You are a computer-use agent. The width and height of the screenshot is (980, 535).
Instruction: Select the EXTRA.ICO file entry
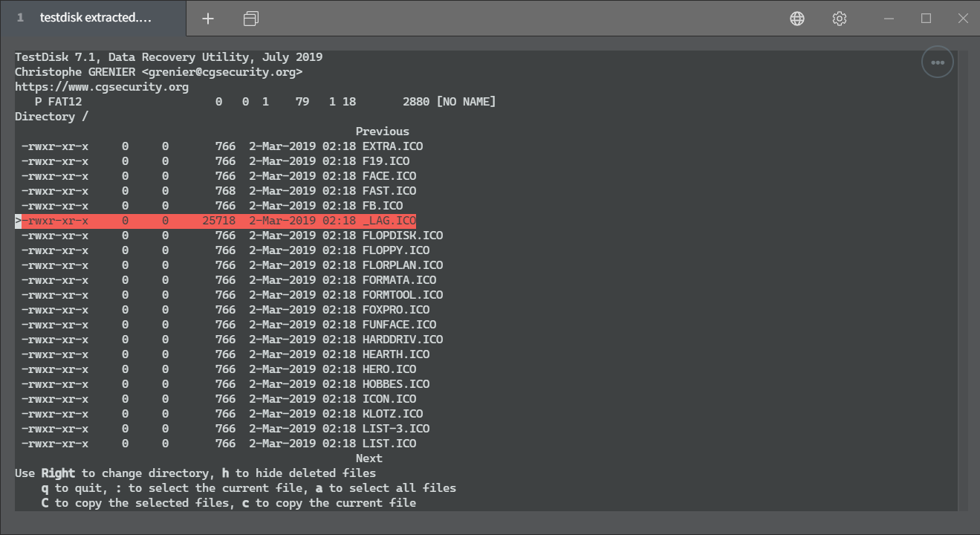pos(392,146)
